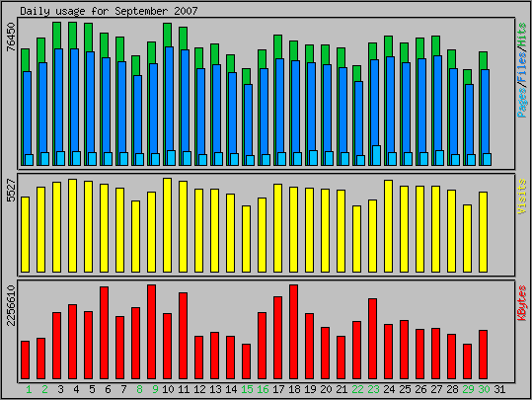Click the yellow Visits bar for day 30

tap(484, 232)
